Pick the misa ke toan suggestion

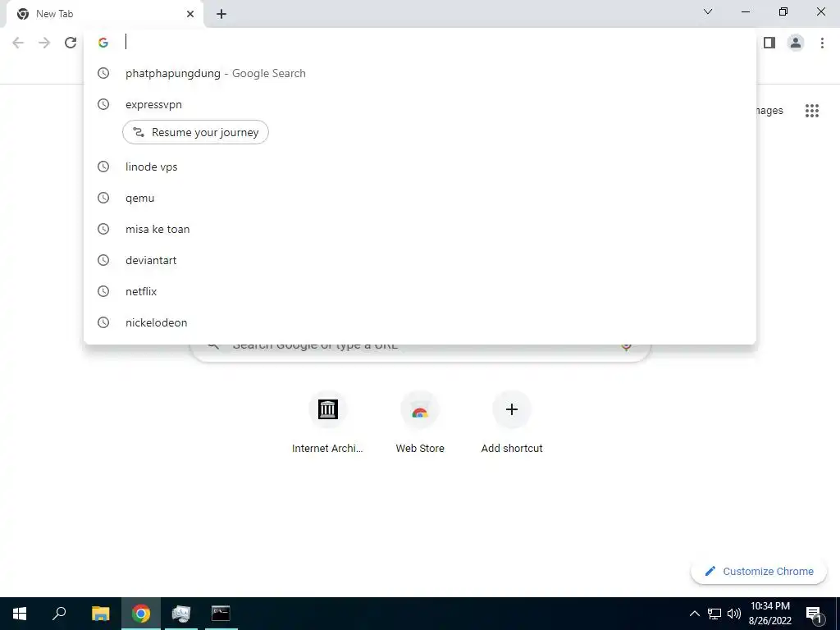(420, 229)
